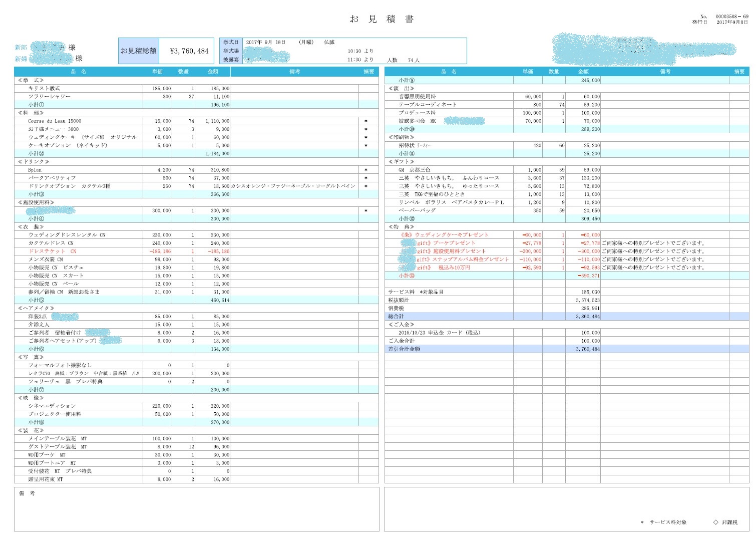Click the お見積書 document title

[x=382, y=20]
